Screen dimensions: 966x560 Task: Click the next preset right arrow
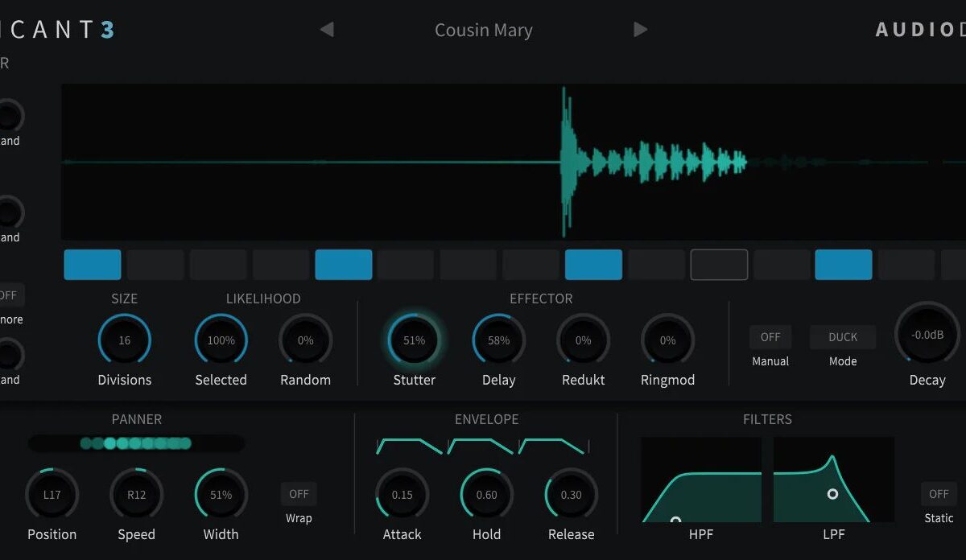(641, 30)
